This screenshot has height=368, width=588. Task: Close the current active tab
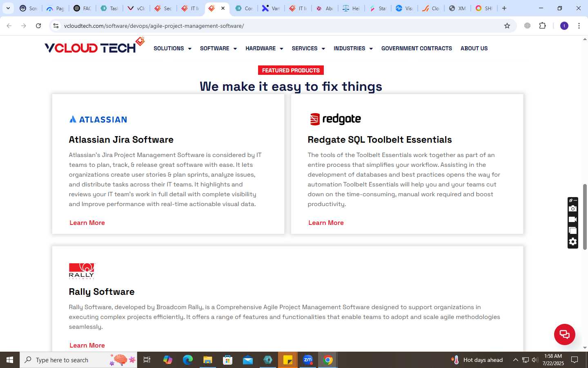tap(223, 8)
